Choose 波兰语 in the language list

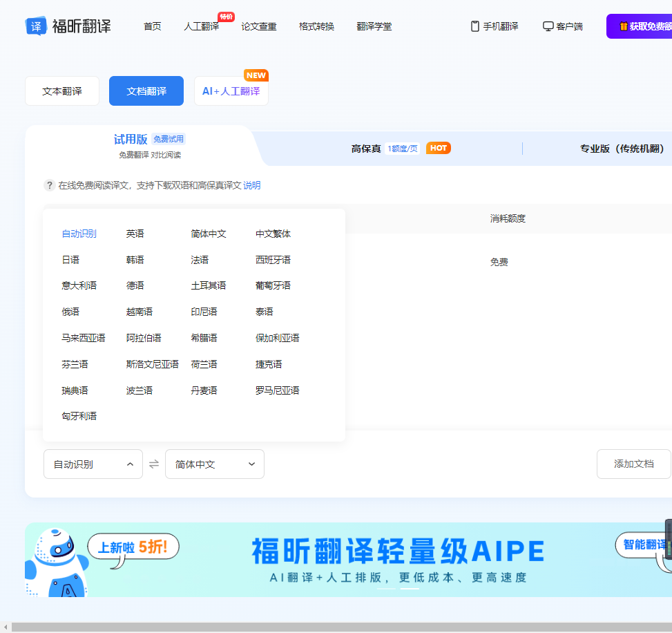(x=140, y=390)
